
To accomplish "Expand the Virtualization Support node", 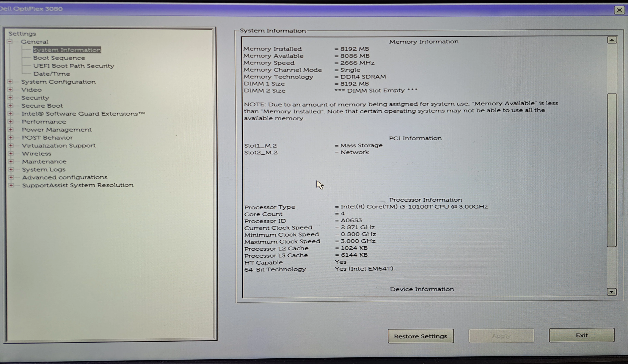I will tap(11, 145).
